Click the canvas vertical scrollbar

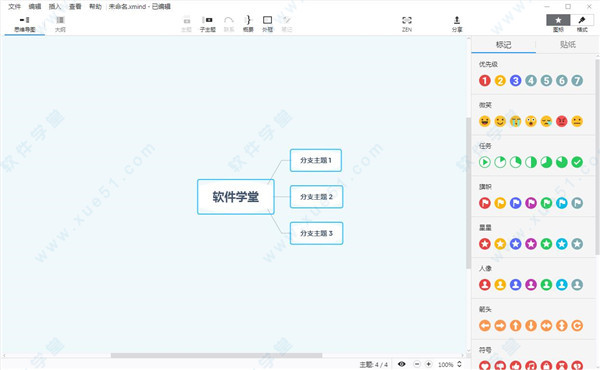point(468,193)
